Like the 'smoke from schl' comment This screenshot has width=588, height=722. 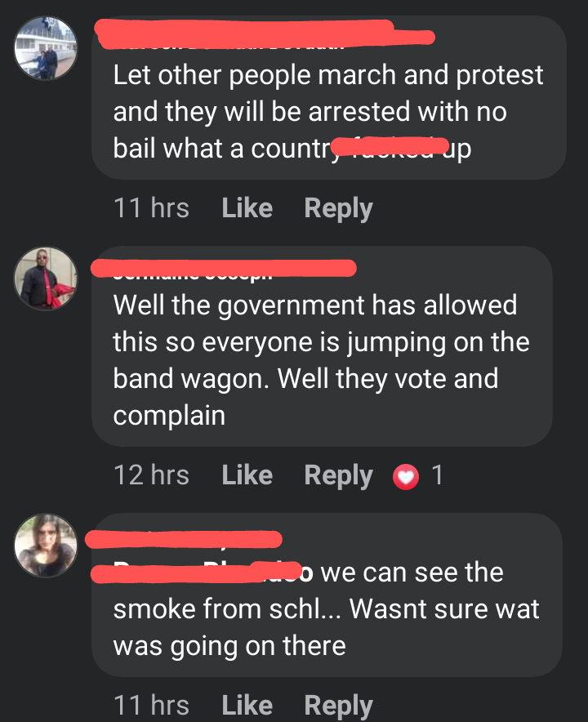point(247,705)
